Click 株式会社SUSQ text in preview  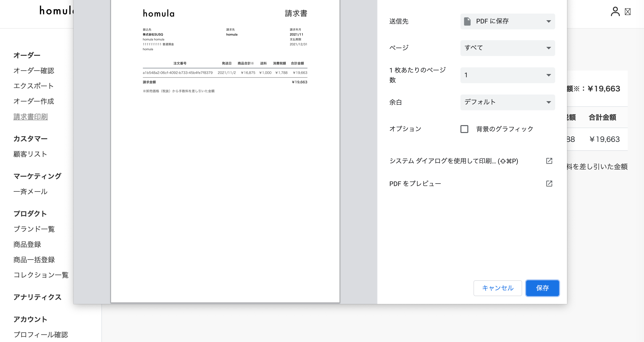(x=153, y=35)
